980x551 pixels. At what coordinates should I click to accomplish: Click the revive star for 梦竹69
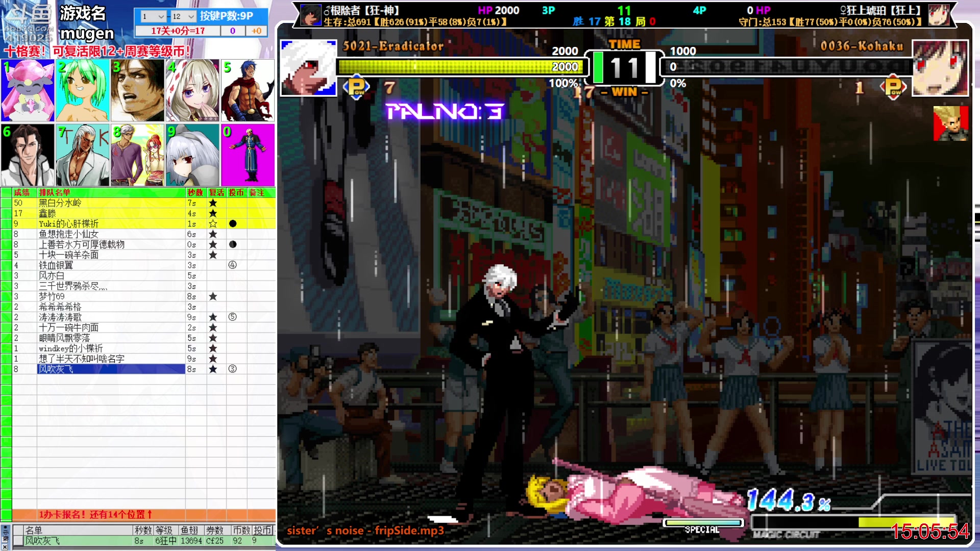click(x=213, y=296)
